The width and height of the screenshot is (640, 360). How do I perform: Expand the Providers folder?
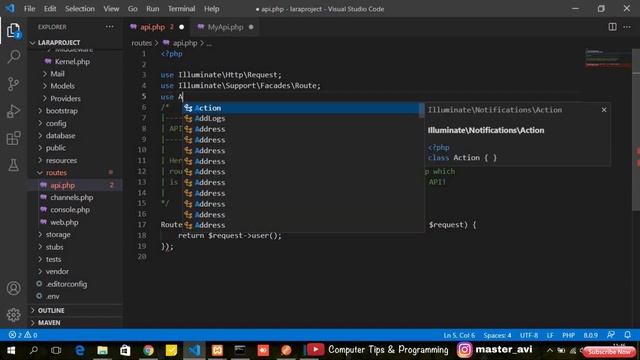(65, 98)
